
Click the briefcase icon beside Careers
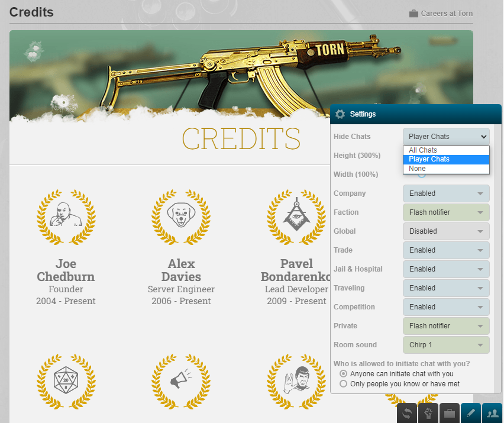pos(413,14)
